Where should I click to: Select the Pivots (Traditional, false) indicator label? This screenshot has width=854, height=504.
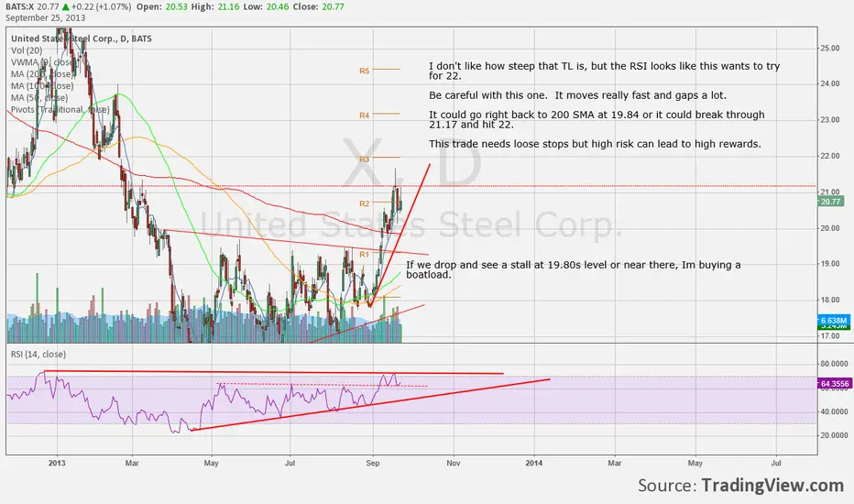[x=60, y=110]
